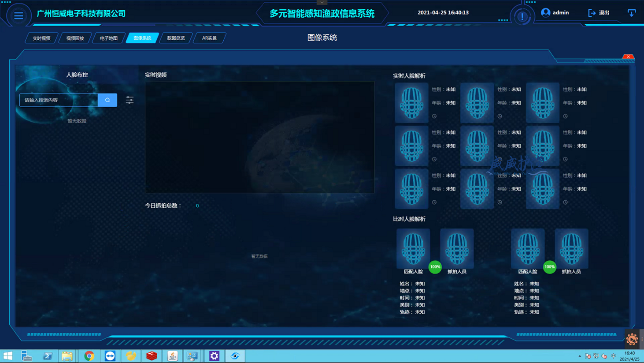644x363 pixels.
Task: Click the admin user avatar
Action: pos(546,13)
